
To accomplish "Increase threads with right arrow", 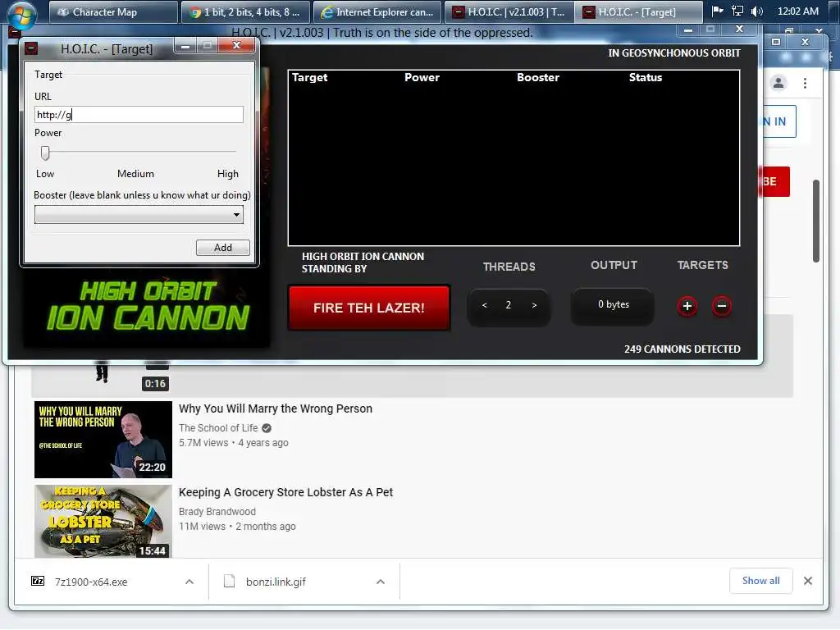I will [x=534, y=305].
